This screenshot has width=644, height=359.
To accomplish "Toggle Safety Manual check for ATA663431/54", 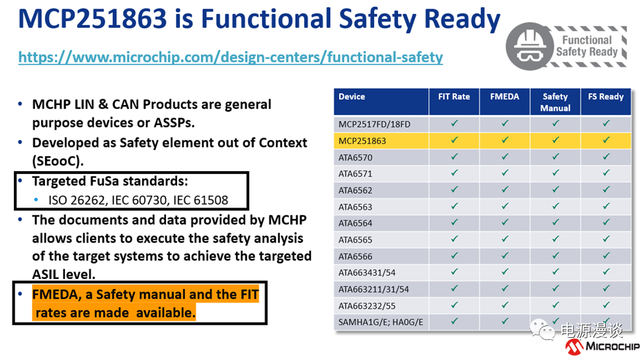I will coord(555,272).
